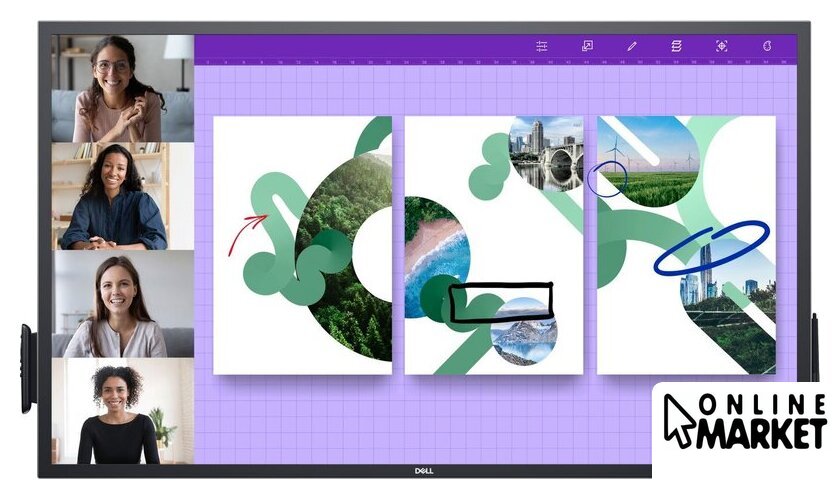Open the adjustment sliders settings icon
The width and height of the screenshot is (840, 499).
tap(542, 46)
